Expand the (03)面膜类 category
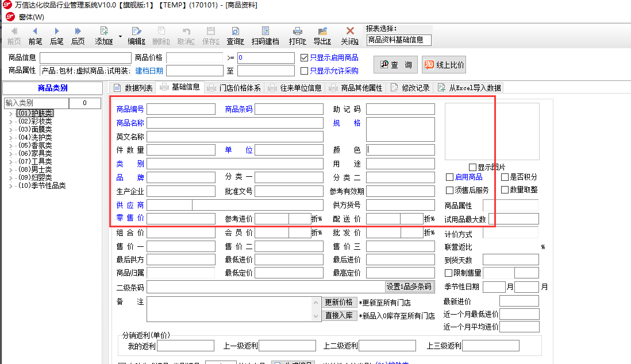The height and width of the screenshot is (364, 631). click(10, 130)
